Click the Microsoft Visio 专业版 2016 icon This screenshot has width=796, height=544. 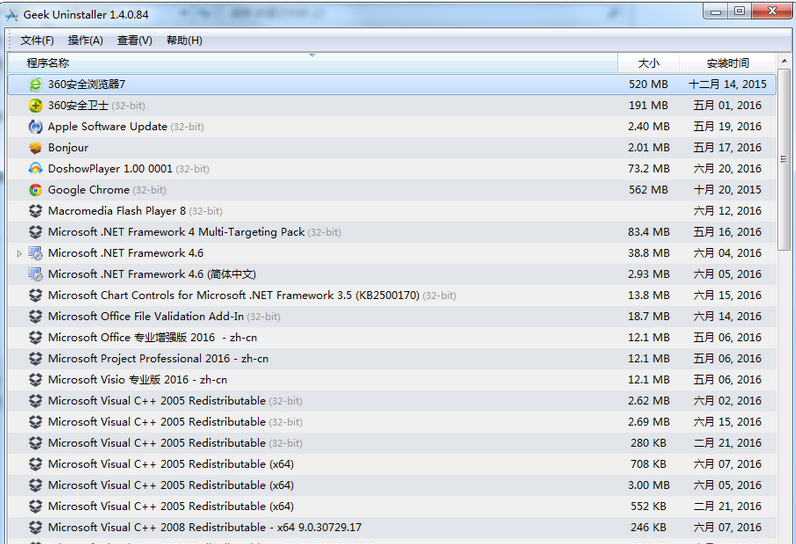click(x=36, y=380)
